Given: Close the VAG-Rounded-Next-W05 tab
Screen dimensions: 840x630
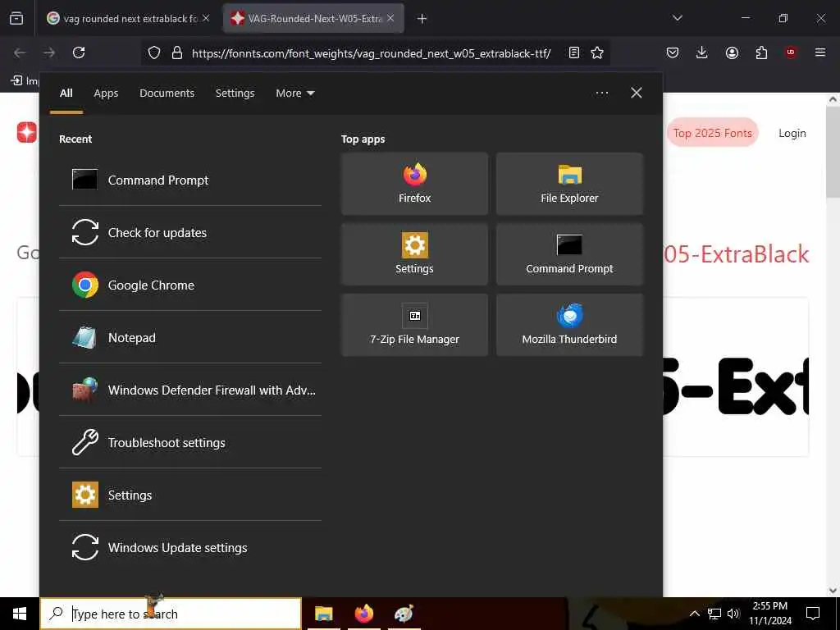Looking at the screenshot, I should (x=390, y=18).
